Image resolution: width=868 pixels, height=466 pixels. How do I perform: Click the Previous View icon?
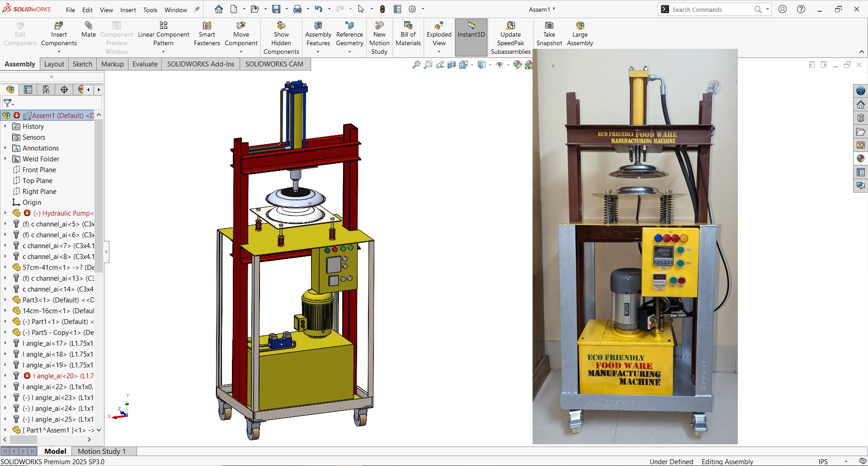440,65
